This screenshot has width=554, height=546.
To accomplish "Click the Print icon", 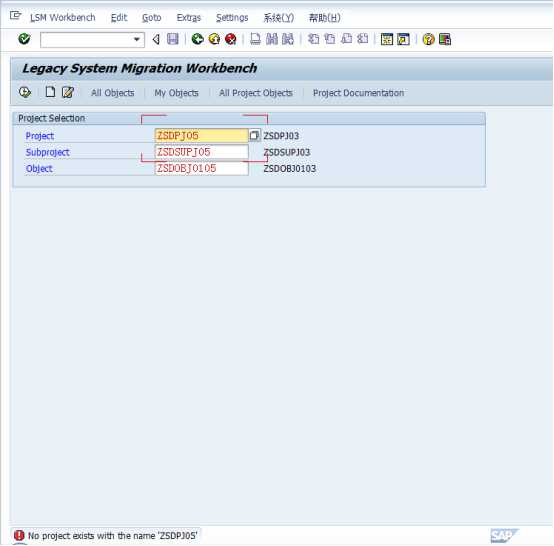I will pos(255,39).
